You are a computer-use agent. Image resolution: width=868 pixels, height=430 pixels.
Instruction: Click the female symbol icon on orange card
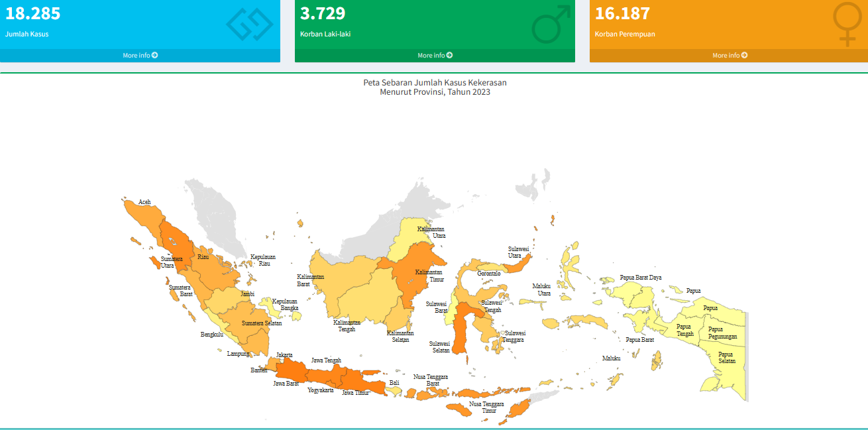click(x=847, y=24)
